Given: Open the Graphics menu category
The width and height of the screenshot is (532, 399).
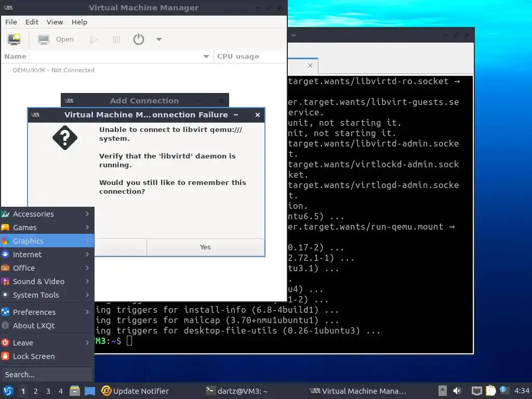Looking at the screenshot, I should 47,241.
